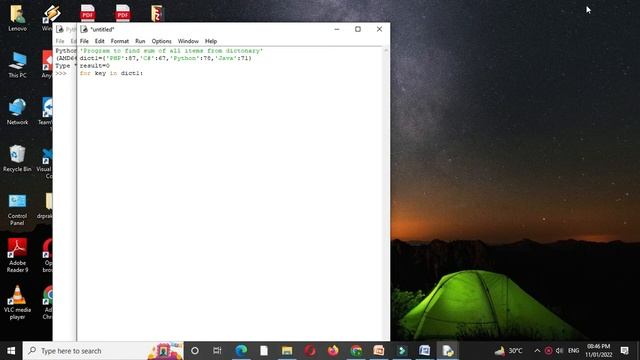Click the dict1 assignment code line
640x360 pixels.
point(165,58)
